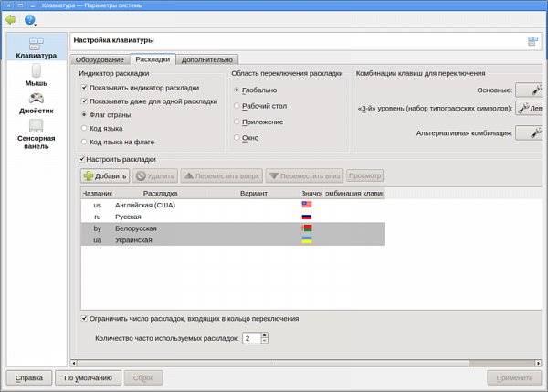Select Клавиатура in the sidebar
This screenshot has height=392, width=548.
tap(37, 48)
